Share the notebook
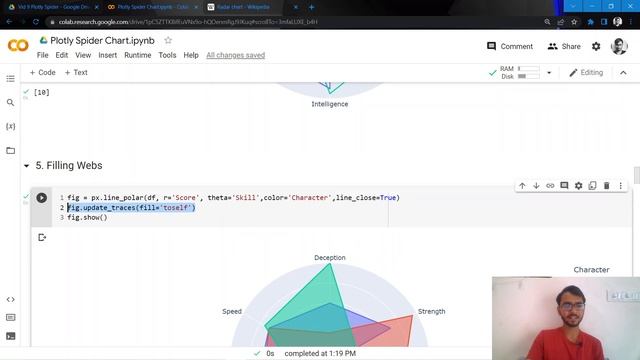The width and height of the screenshot is (640, 360). [564, 47]
